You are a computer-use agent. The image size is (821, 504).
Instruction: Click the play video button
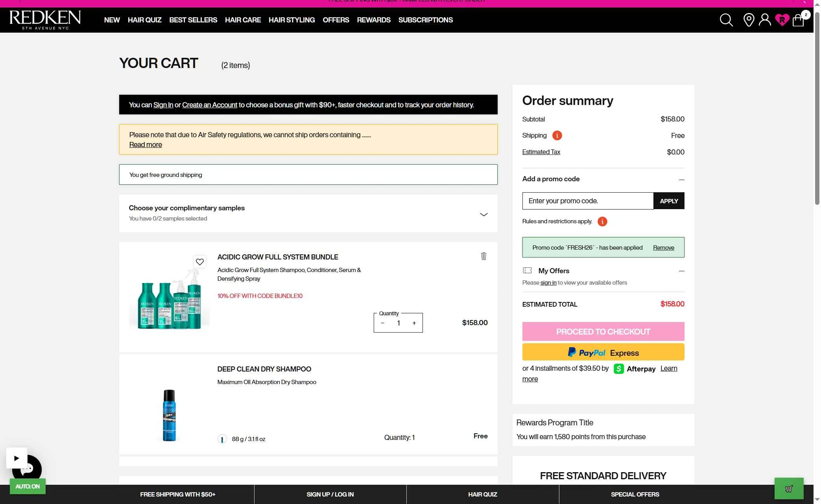pos(17,458)
